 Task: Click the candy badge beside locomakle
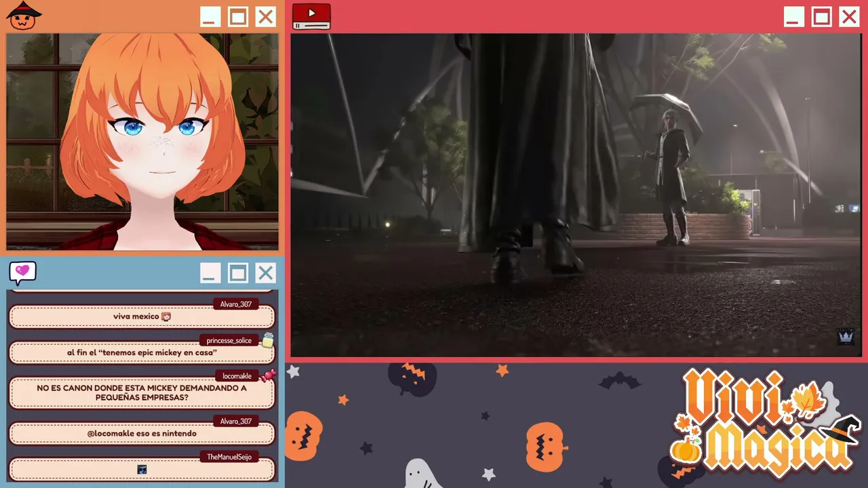coord(268,375)
